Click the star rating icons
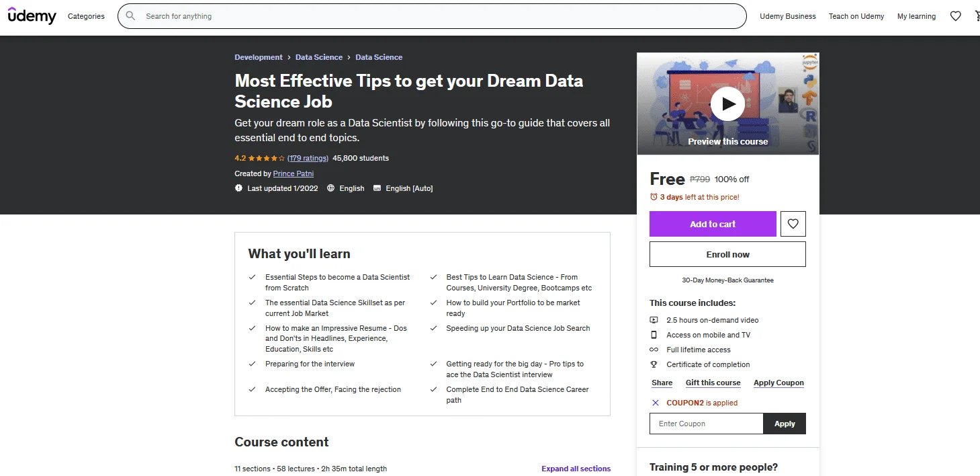Viewport: 980px width, 476px height. tap(267, 159)
